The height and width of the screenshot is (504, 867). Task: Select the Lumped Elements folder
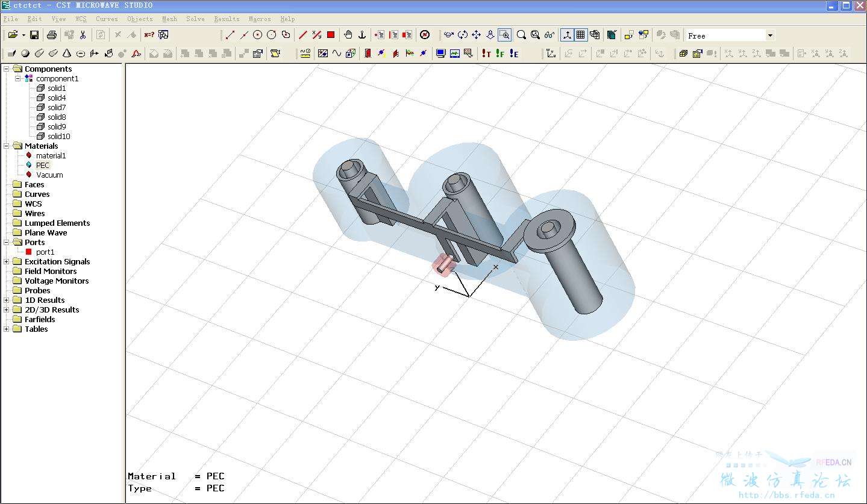click(x=57, y=223)
